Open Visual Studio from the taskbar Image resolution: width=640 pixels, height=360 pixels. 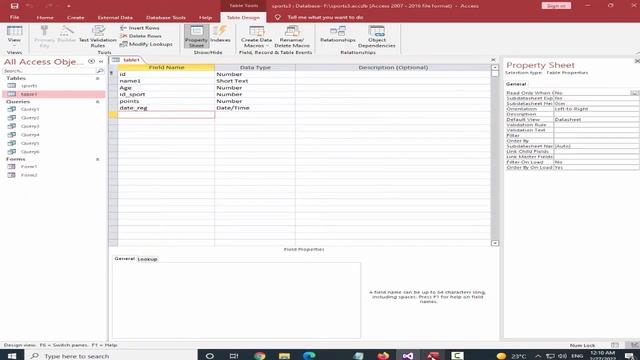pyautogui.click(x=407, y=356)
